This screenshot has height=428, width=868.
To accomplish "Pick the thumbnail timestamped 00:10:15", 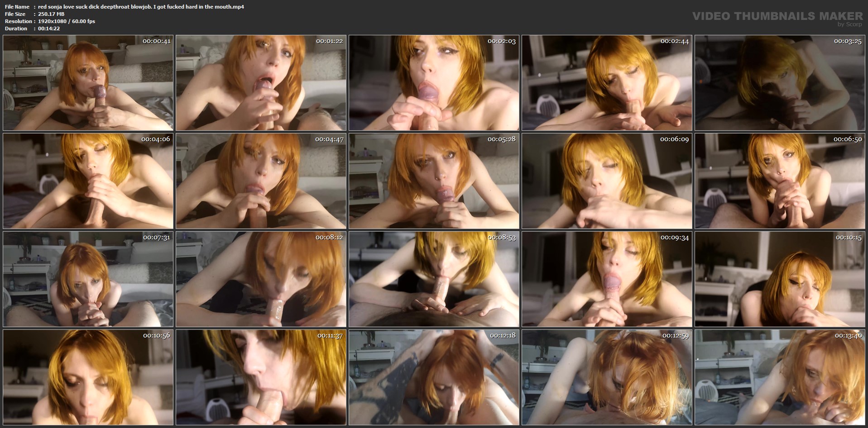I will point(780,279).
